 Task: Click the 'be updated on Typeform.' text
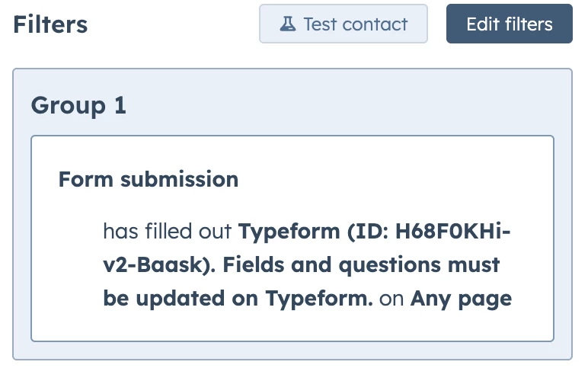(238, 299)
